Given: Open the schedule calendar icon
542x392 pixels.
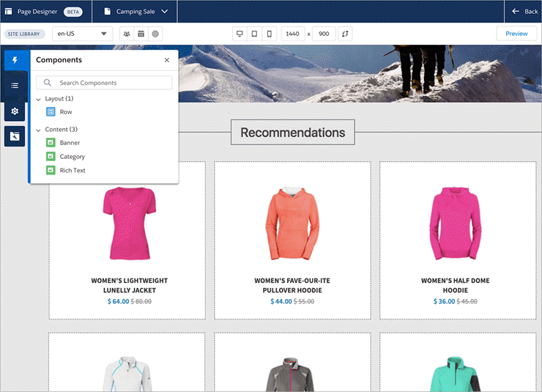Looking at the screenshot, I should 141,34.
